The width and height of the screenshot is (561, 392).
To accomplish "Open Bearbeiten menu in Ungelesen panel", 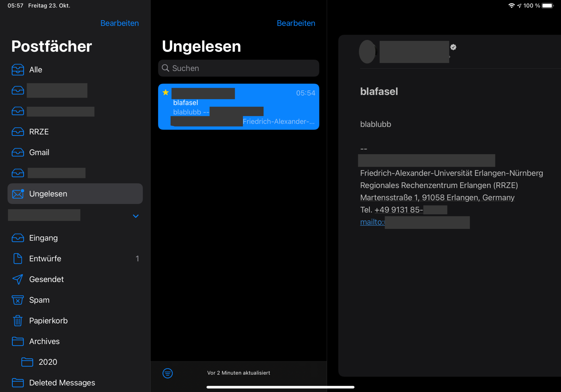I will pyautogui.click(x=296, y=23).
